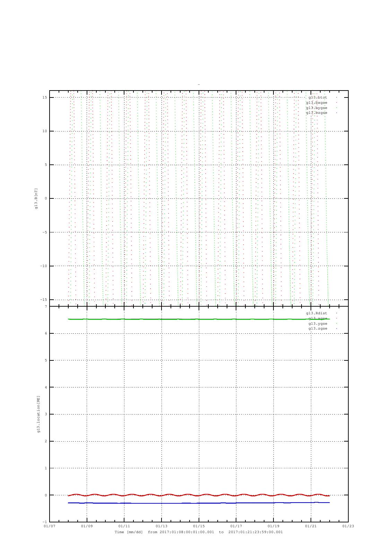Click the 1 tick on the location axis
This screenshot has height=555, width=392.
46,468
